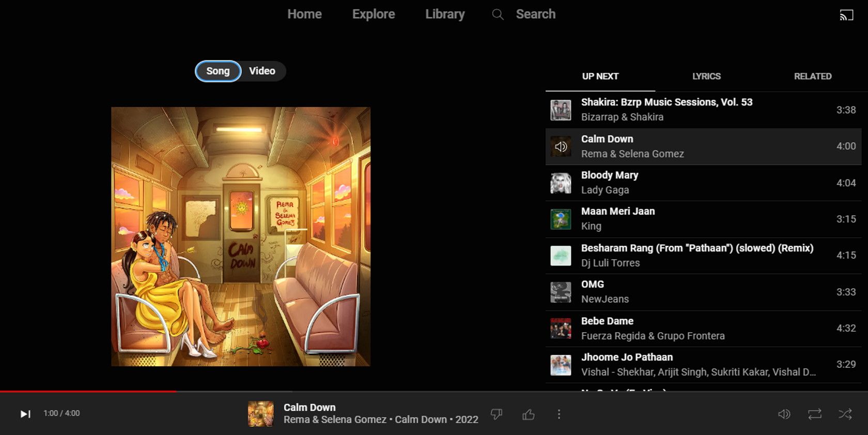
Task: Click Dj Luli Torres artist name
Action: pyautogui.click(x=610, y=263)
